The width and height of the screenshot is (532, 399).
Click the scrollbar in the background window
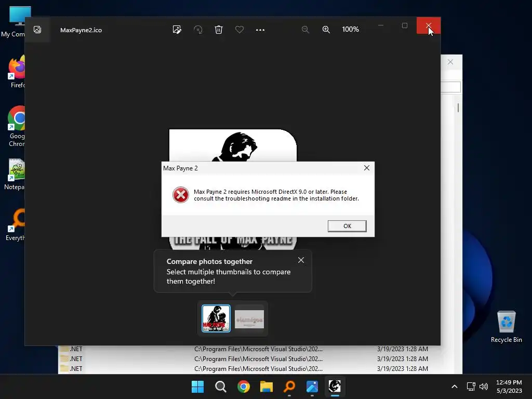coord(458,108)
